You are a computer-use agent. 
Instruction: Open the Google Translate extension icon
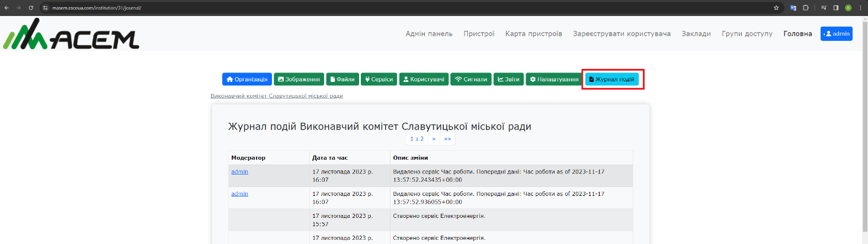793,8
